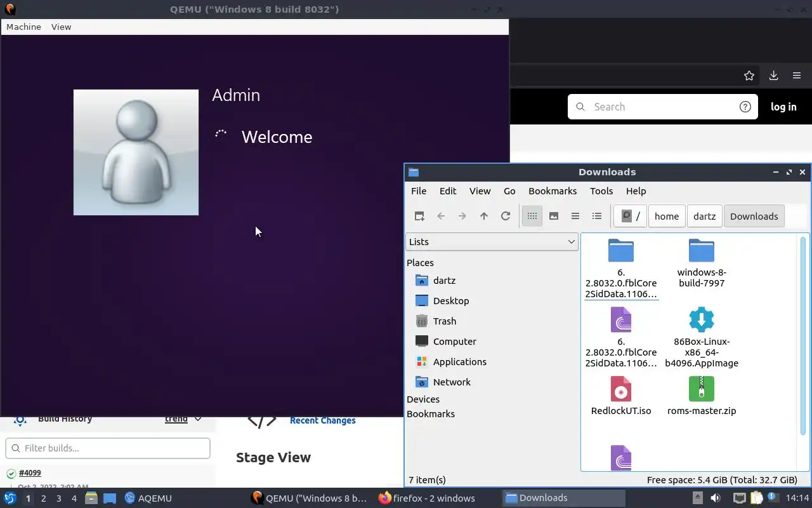The width and height of the screenshot is (812, 508).
Task: Open a new tab in the file manager
Action: pos(419,216)
